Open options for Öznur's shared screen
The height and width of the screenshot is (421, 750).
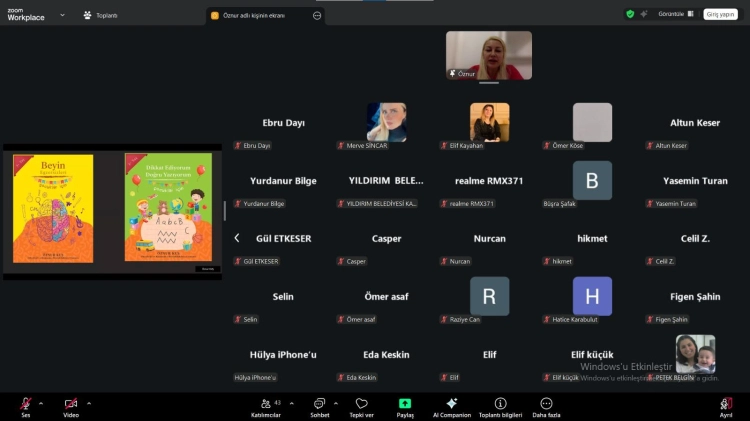(x=317, y=15)
